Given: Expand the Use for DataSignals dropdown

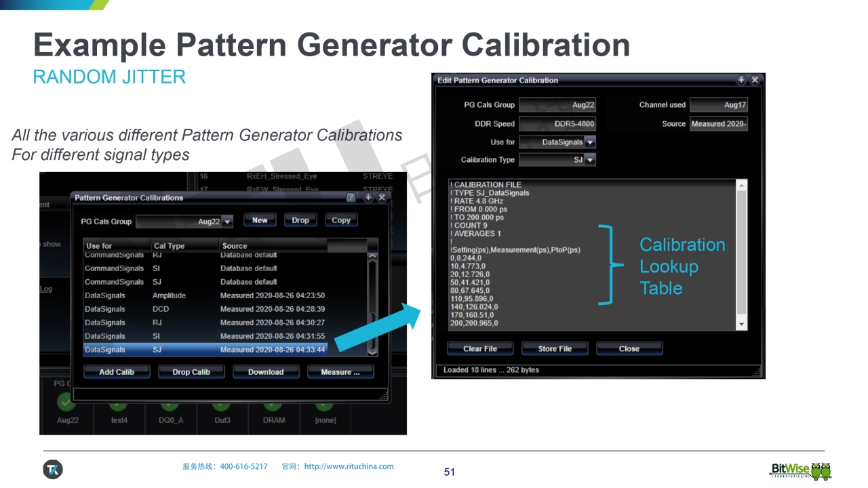Looking at the screenshot, I should (589, 142).
